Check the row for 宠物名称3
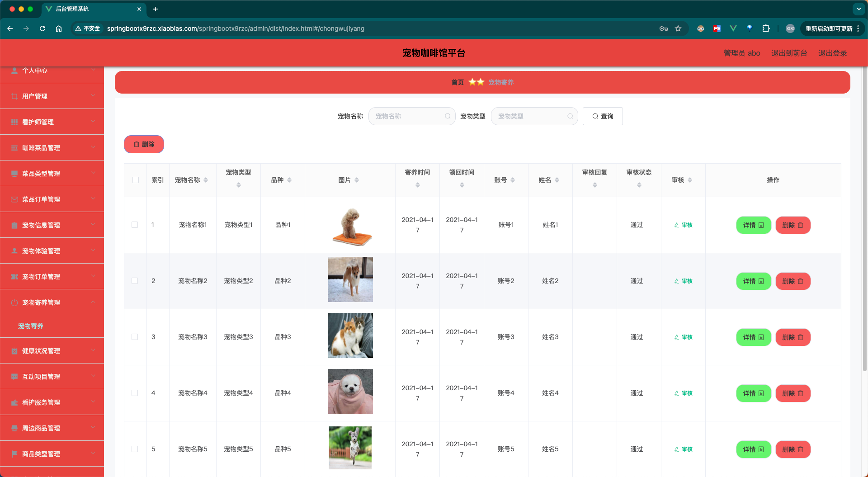The width and height of the screenshot is (868, 477). [135, 337]
